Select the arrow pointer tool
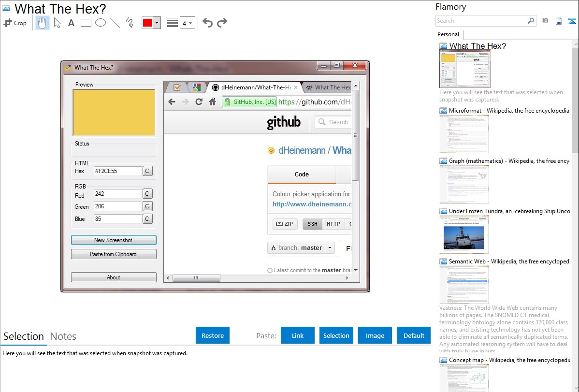The image size is (579, 392). pyautogui.click(x=57, y=23)
